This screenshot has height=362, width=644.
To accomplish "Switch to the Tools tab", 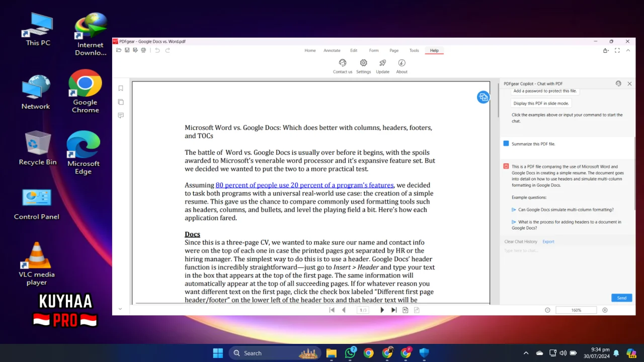I will tap(414, 50).
